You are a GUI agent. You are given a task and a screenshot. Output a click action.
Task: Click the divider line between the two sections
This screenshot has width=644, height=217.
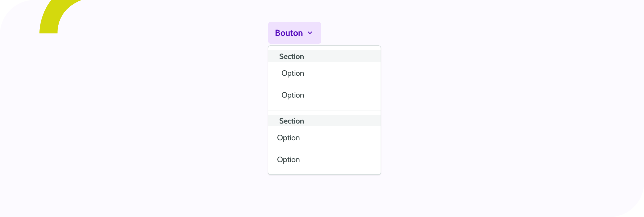324,110
